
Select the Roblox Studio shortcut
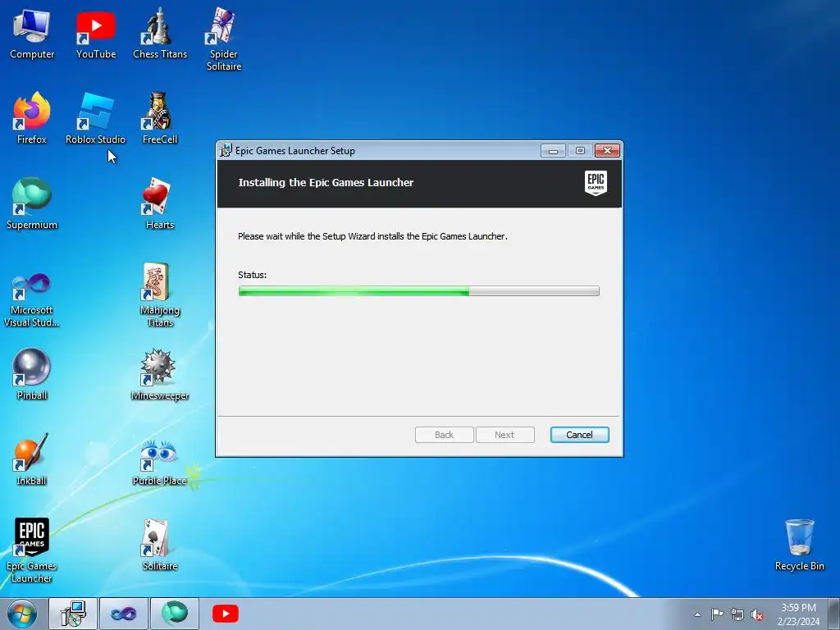click(95, 118)
